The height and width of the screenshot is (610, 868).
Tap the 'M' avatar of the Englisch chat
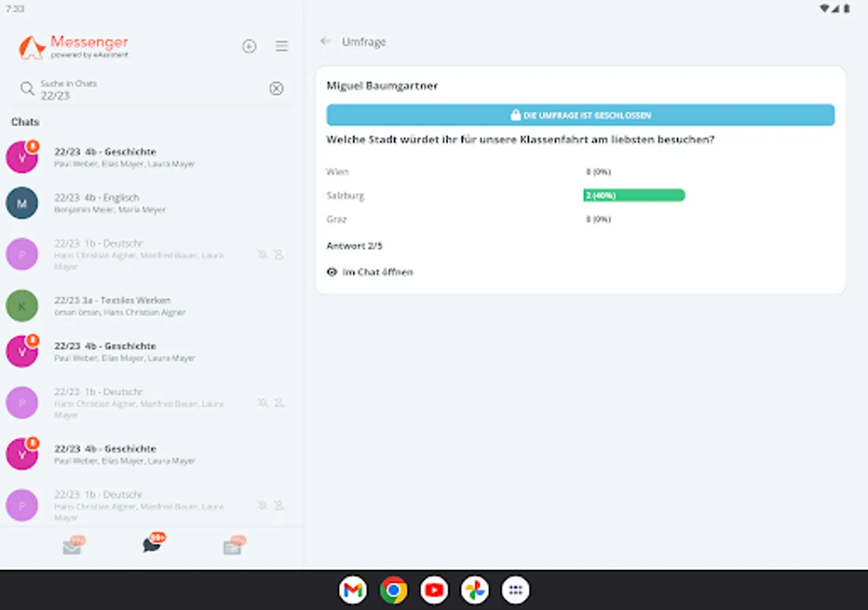[22, 203]
